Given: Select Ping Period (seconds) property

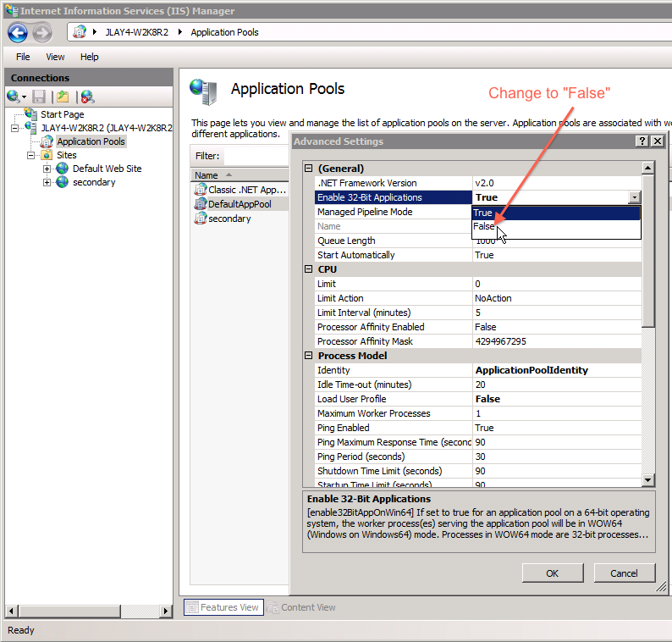Looking at the screenshot, I should pos(478,457).
